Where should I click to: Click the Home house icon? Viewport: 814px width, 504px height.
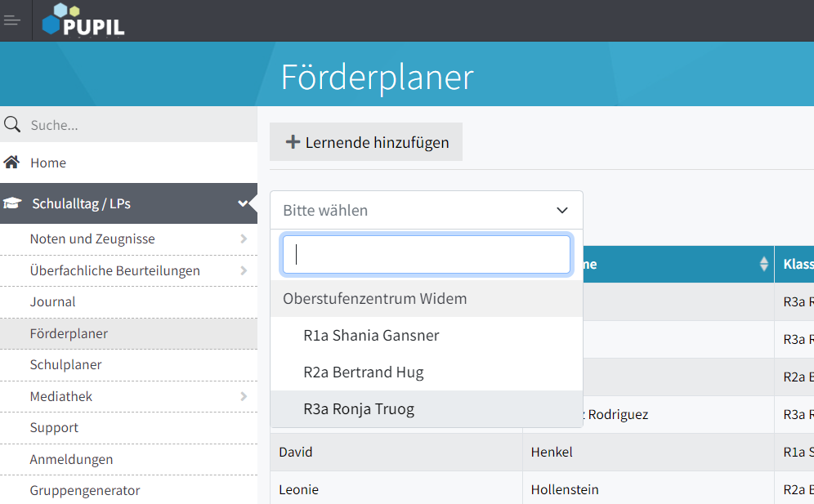click(11, 163)
